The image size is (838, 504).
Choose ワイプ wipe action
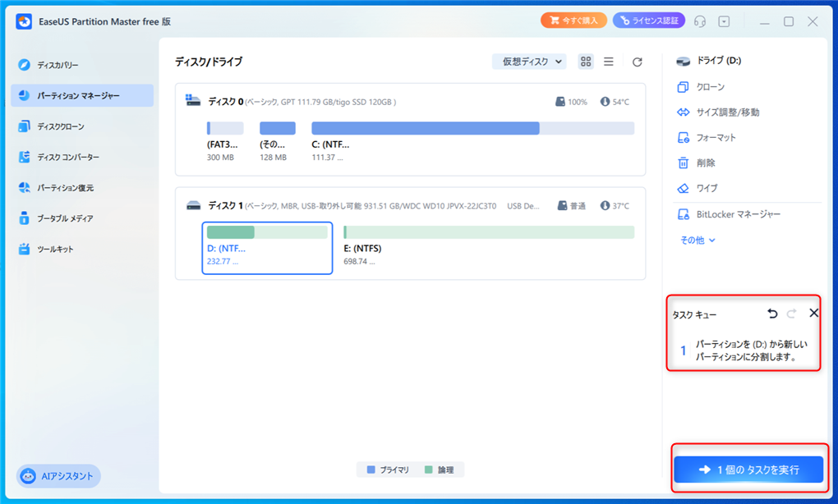(698, 188)
